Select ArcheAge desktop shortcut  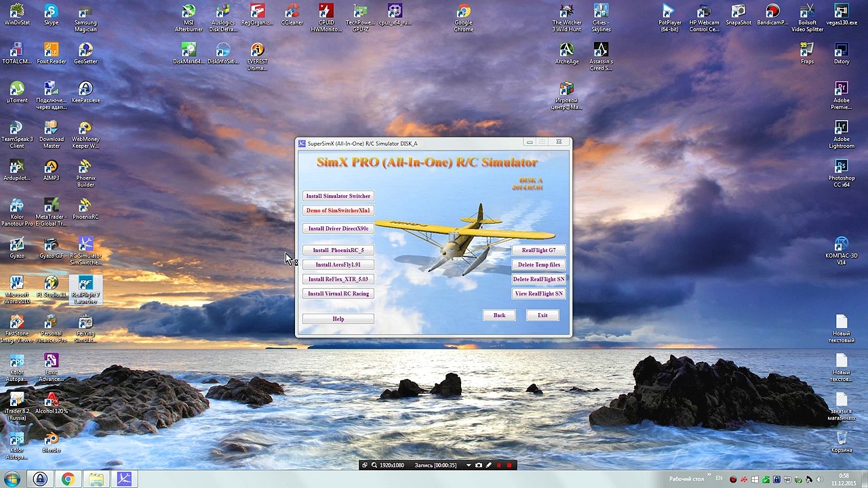click(x=567, y=54)
